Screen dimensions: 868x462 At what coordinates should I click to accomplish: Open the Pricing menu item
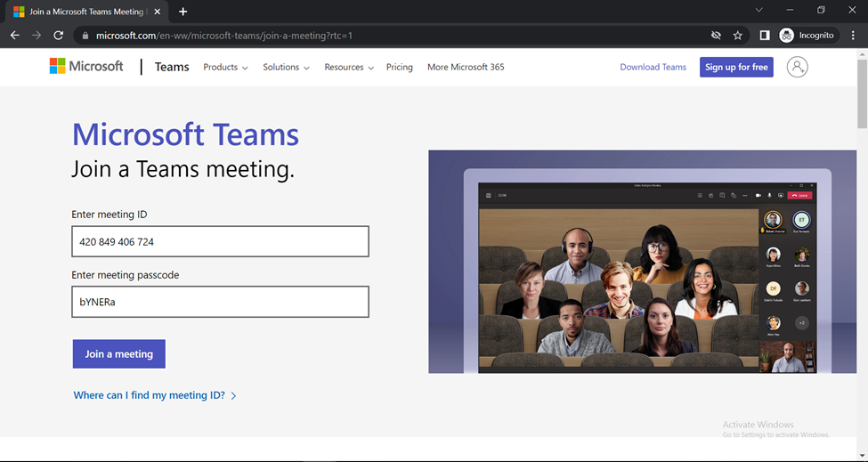coord(399,67)
